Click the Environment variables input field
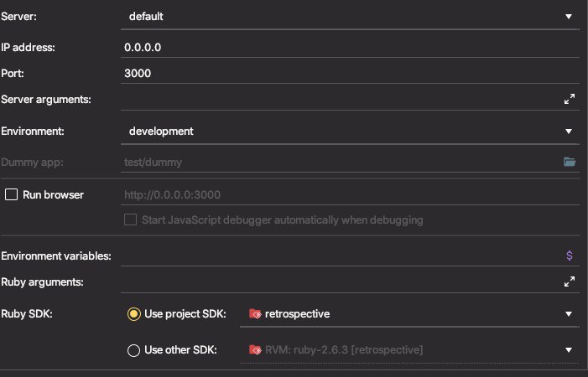 tap(342, 256)
